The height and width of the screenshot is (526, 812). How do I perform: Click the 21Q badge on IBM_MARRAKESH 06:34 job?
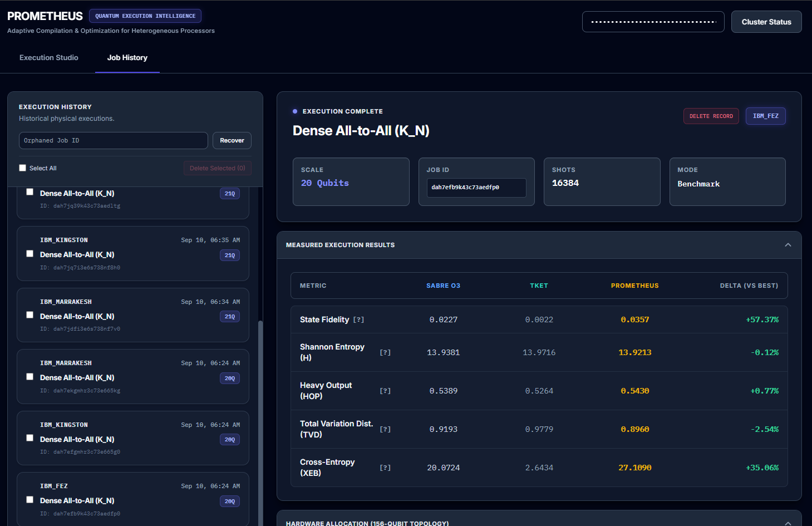click(230, 317)
